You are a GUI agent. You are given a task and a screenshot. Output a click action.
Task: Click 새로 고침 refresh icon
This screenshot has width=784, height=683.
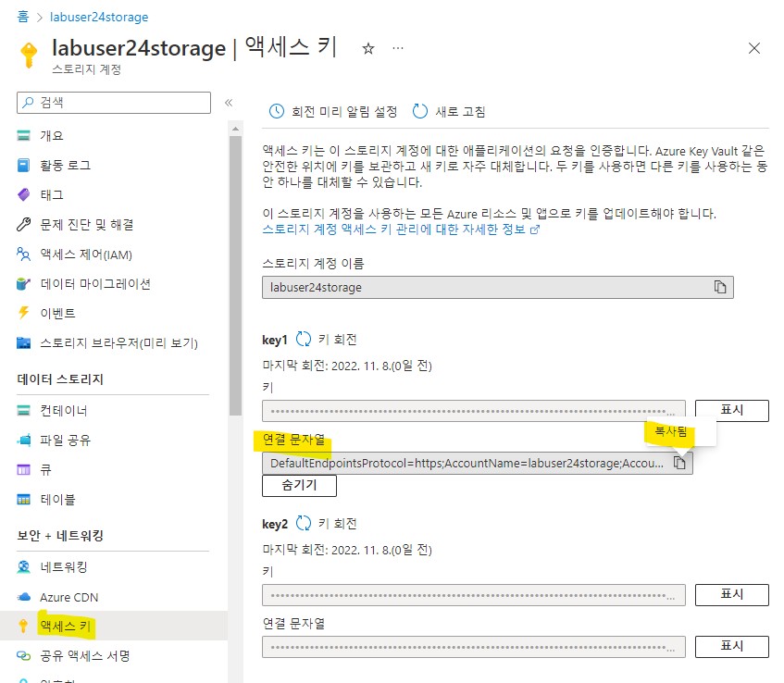coord(420,111)
